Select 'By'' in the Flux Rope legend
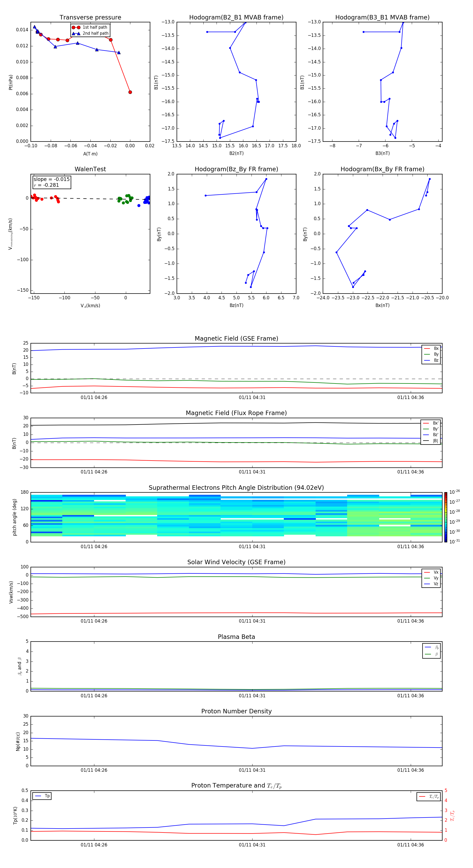473x868 pixels. point(431,429)
